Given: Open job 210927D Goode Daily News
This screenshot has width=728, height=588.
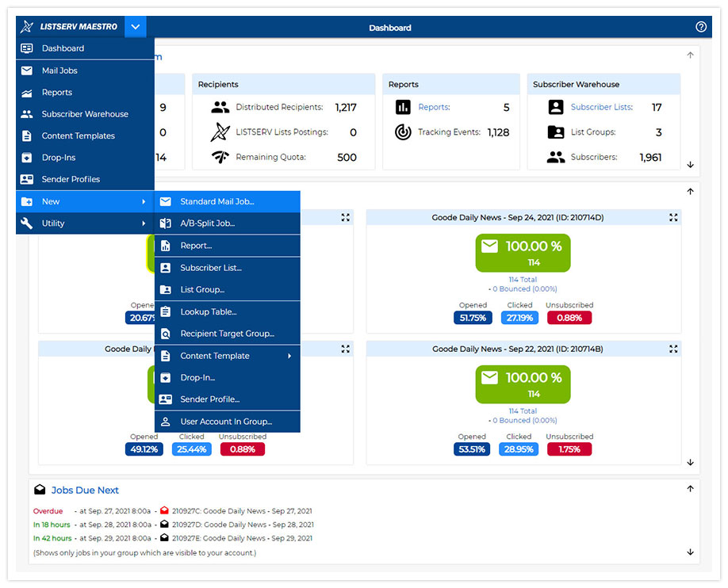Looking at the screenshot, I should [x=243, y=525].
